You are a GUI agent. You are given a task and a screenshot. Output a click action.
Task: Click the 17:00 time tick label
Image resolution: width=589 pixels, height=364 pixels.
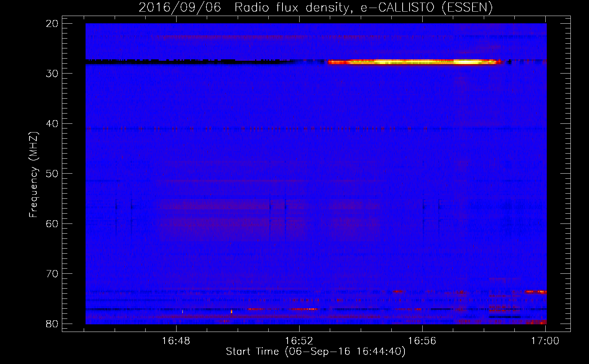[545, 341]
